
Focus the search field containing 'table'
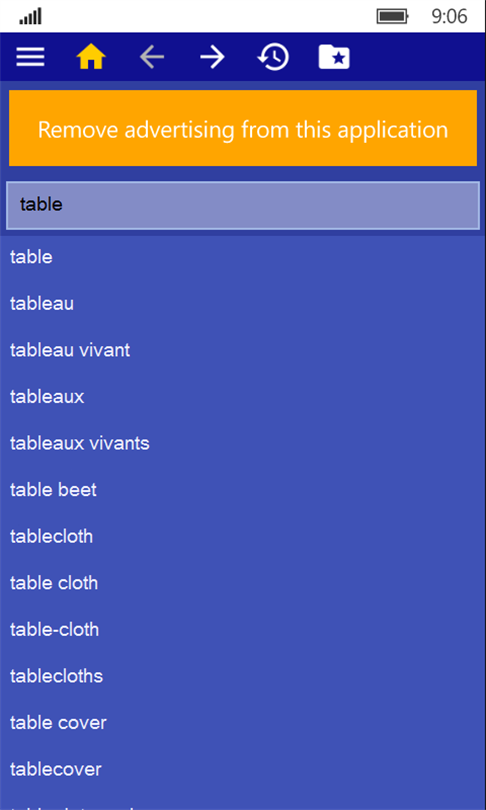pos(243,205)
